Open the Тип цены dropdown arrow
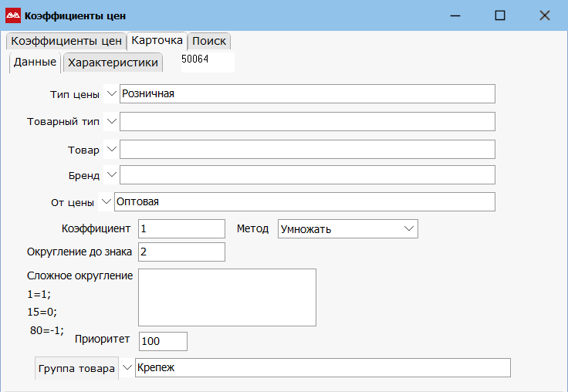Screen dimensions: 568x392 click(x=110, y=93)
